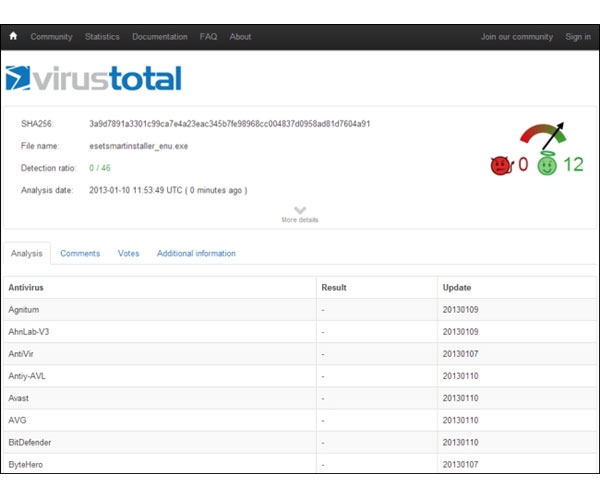Image resolution: width=600 pixels, height=498 pixels.
Task: Click the Detection ratio label
Action: pos(49,168)
